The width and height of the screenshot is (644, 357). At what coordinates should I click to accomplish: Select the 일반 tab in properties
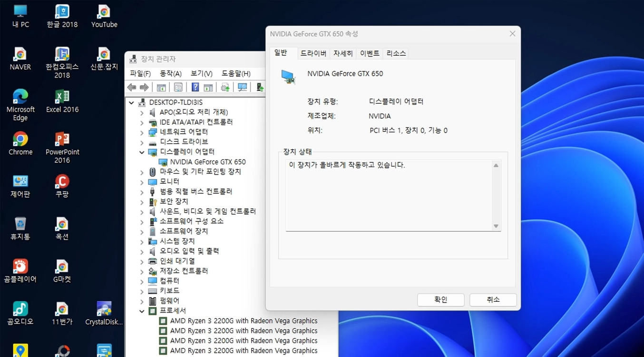pos(281,53)
